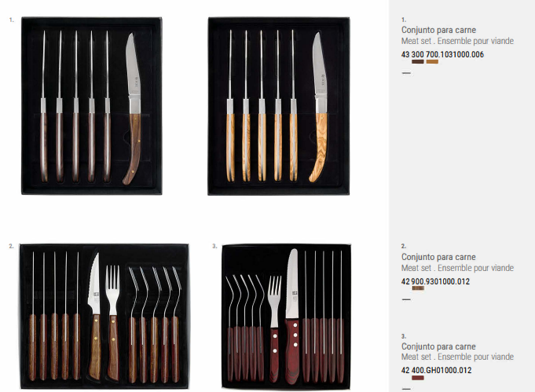
Task: Open the twelve-piece brown-handle set image
Action: [x=104, y=317]
